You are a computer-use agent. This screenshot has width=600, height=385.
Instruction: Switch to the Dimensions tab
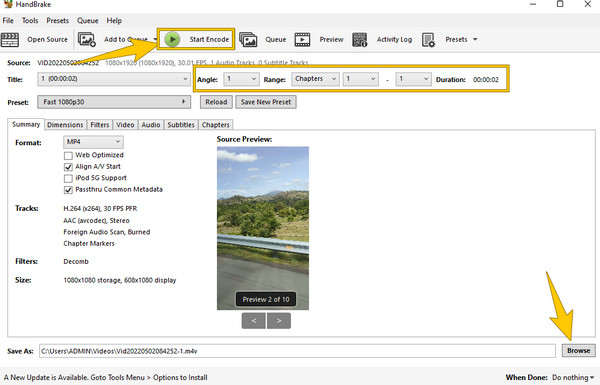65,125
